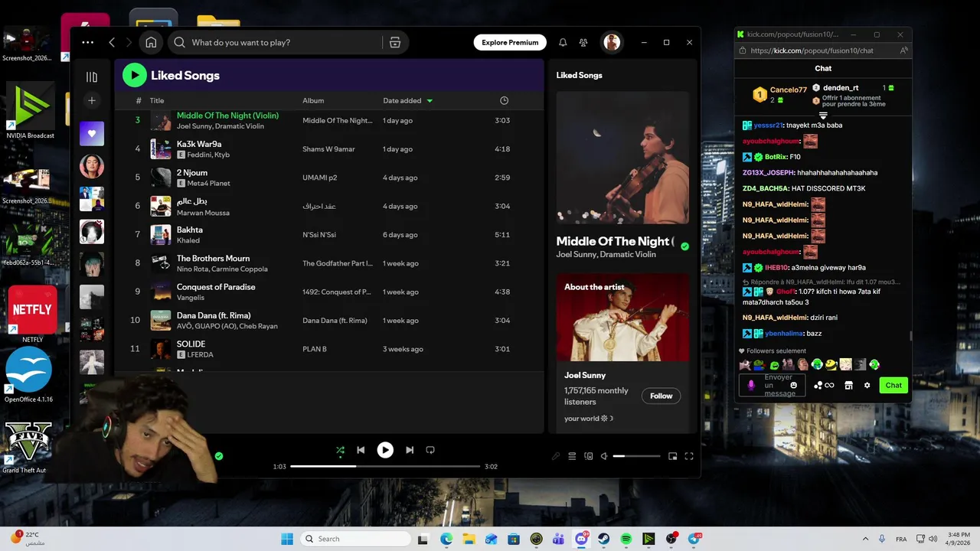Open Kick chat points infinity icon
This screenshot has width=980, height=551.
(824, 385)
